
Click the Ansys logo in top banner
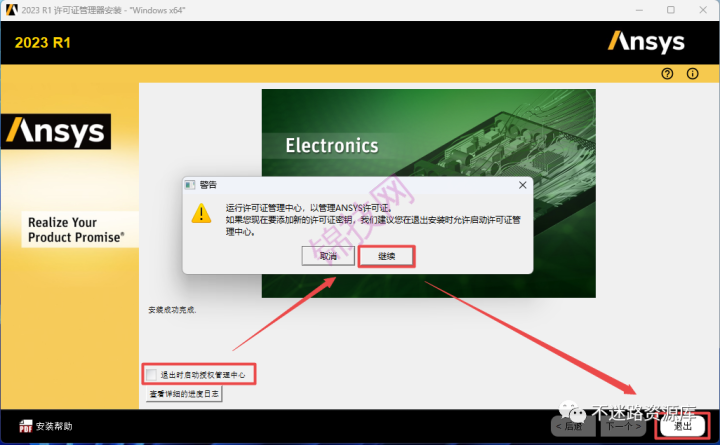coord(646,42)
